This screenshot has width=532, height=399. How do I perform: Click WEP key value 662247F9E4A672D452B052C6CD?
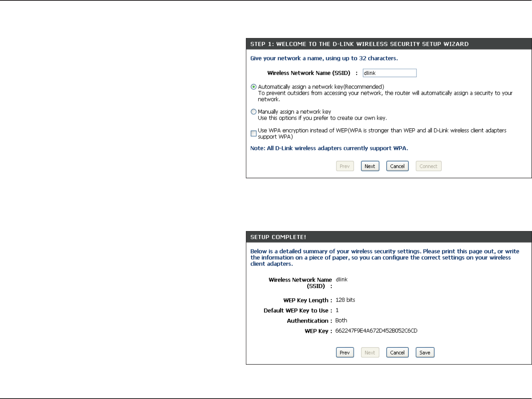(376, 331)
